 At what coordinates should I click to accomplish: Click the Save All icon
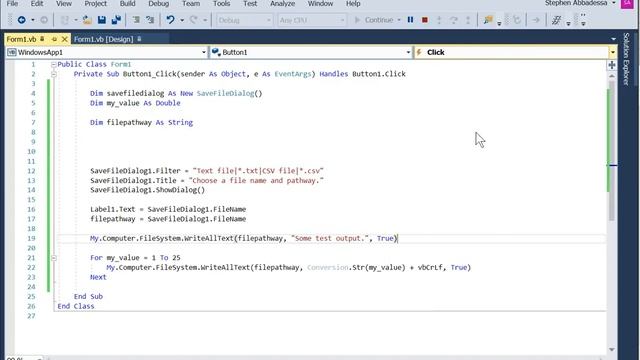[116, 20]
